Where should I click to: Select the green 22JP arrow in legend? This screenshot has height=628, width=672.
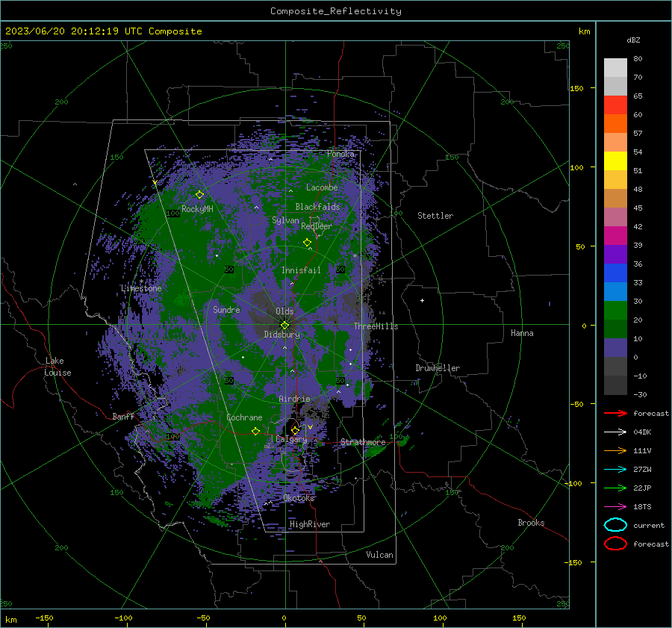(615, 488)
